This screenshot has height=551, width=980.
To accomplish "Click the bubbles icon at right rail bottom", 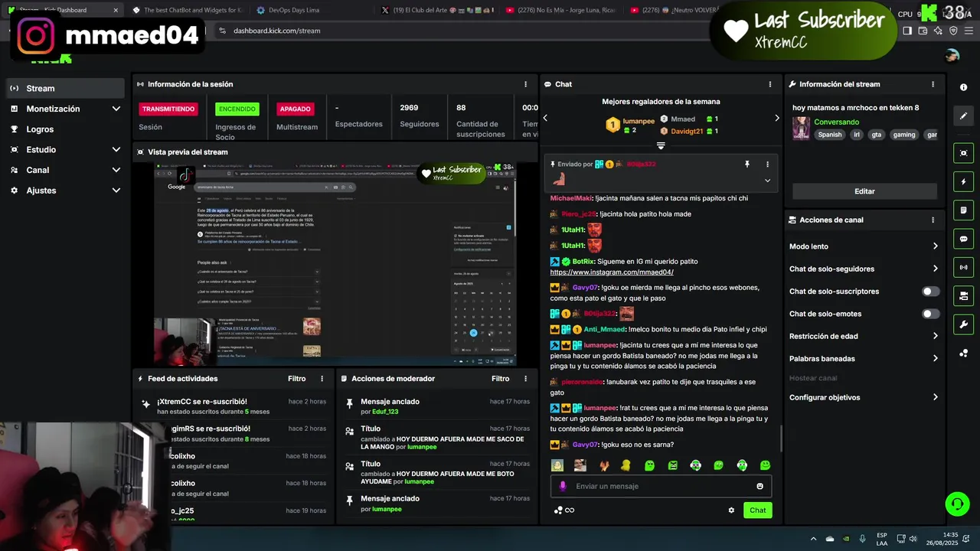I will (963, 353).
